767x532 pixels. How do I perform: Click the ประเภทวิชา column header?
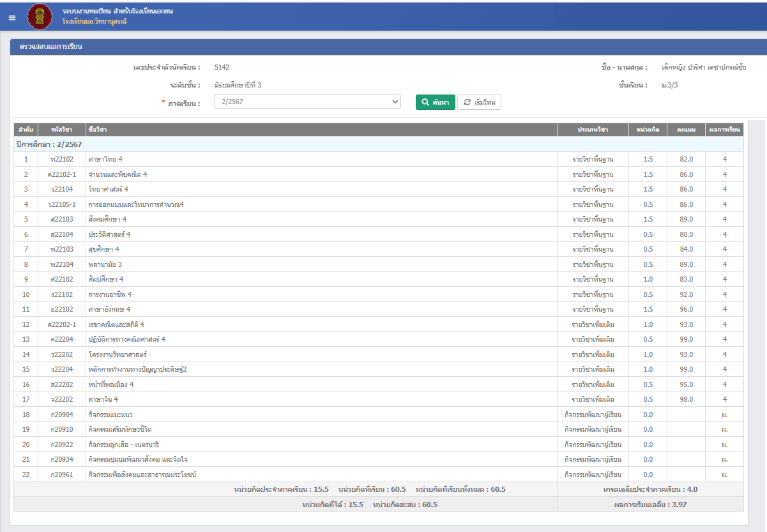593,130
